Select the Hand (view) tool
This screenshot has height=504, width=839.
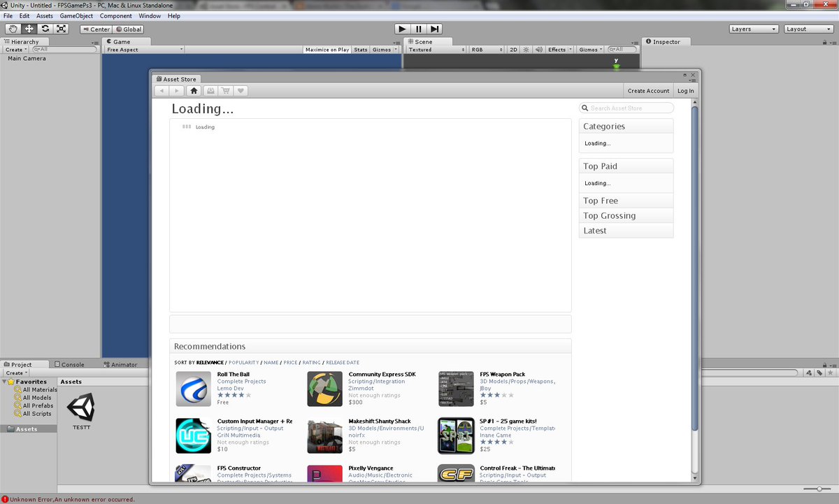tap(13, 29)
